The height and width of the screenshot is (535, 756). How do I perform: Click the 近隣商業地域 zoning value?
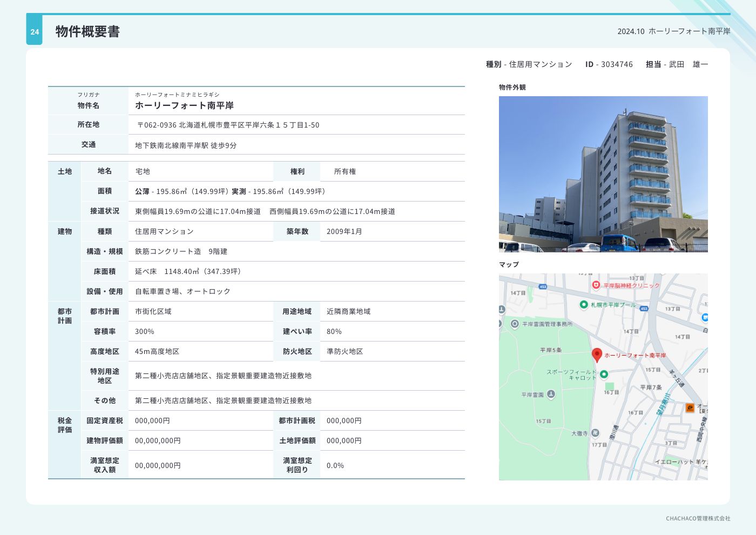pos(348,311)
